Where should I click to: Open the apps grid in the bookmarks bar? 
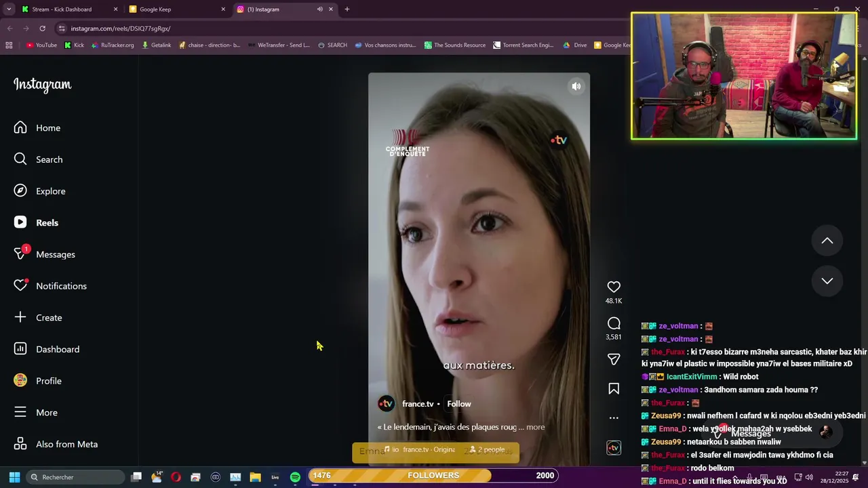pos(9,45)
